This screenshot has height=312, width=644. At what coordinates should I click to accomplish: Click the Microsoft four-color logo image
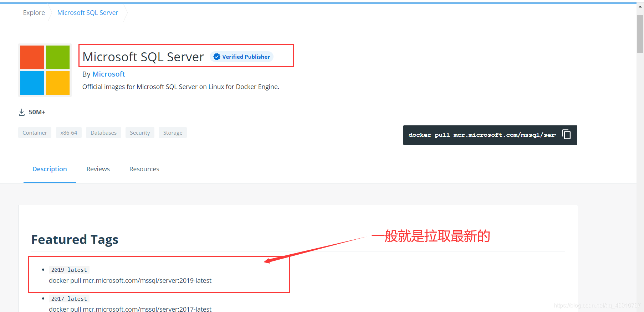(45, 70)
